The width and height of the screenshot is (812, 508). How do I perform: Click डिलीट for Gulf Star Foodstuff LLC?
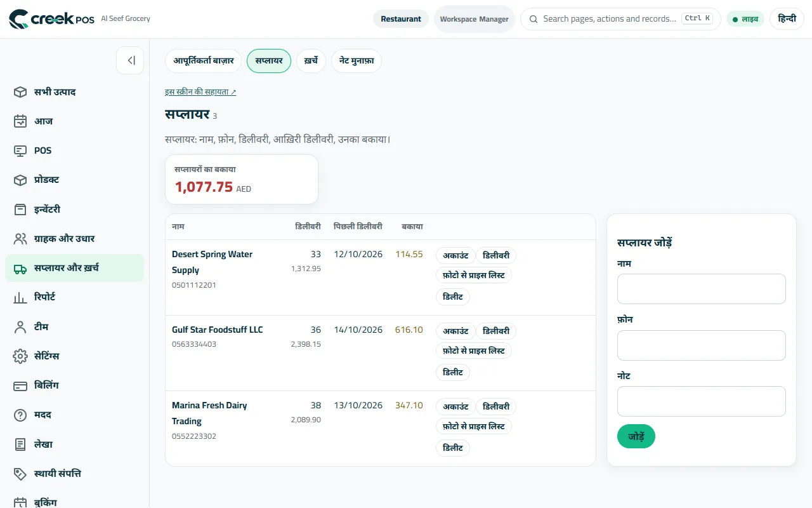click(x=453, y=372)
